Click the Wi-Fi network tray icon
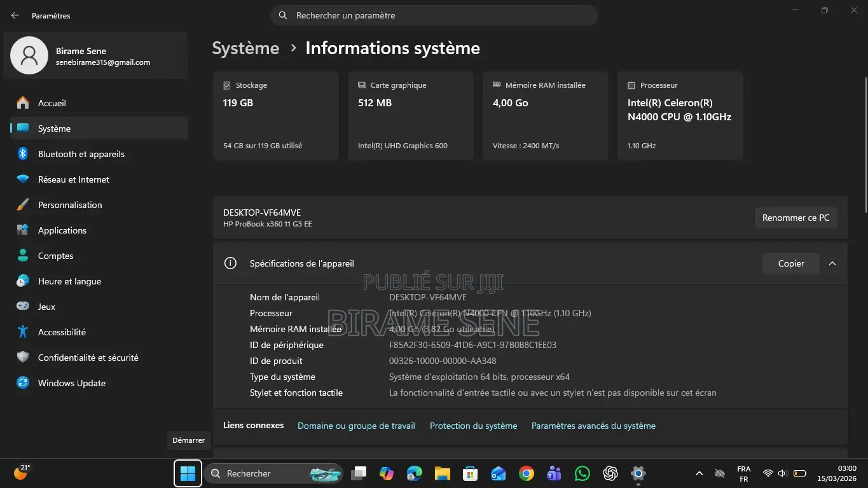Screen dimensions: 868x488 tap(768, 473)
